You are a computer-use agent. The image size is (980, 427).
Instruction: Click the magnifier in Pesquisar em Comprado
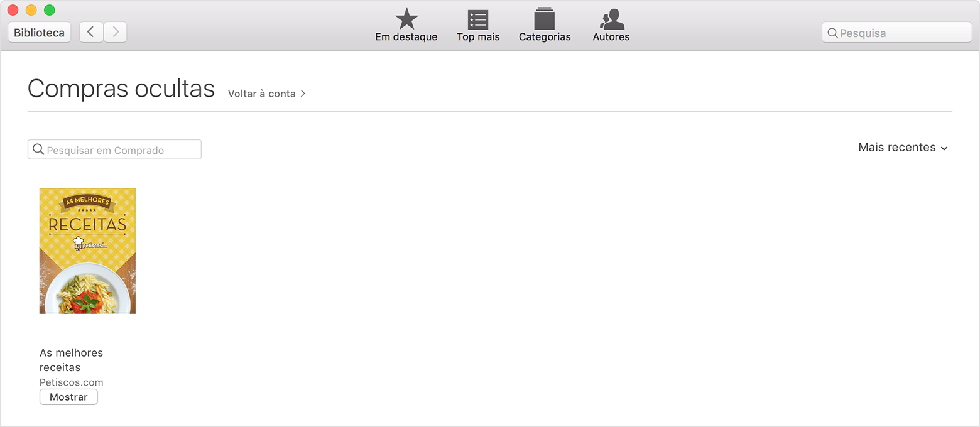(38, 149)
